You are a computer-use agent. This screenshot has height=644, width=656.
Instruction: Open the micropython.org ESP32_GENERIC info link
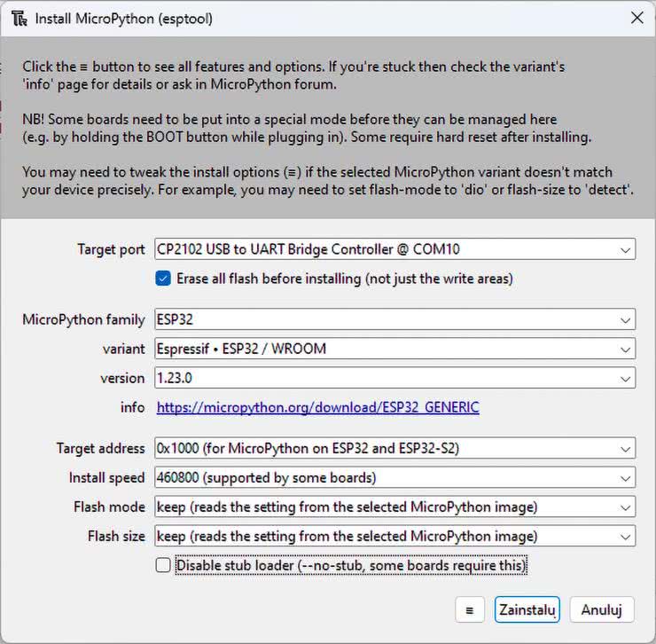click(317, 408)
